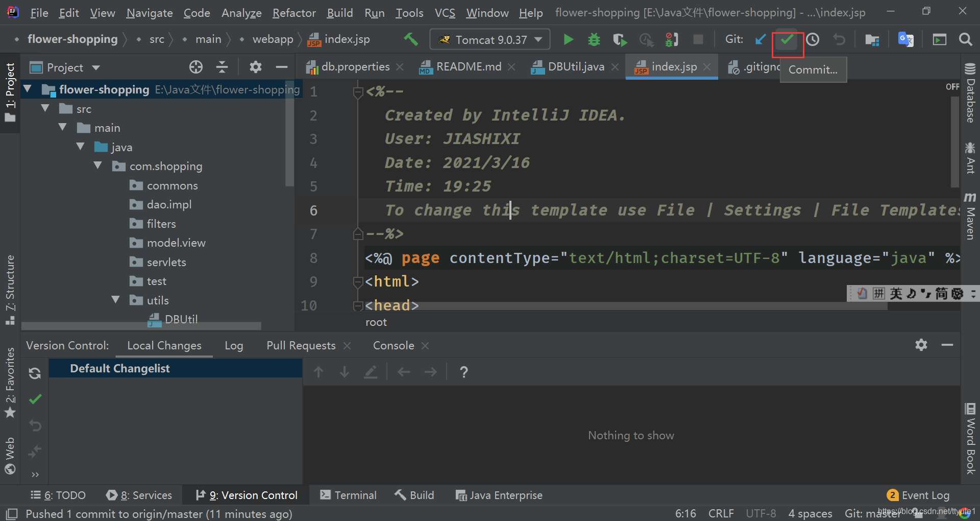The image size is (980, 521).
Task: Collapse the src folder node
Action: click(x=45, y=108)
